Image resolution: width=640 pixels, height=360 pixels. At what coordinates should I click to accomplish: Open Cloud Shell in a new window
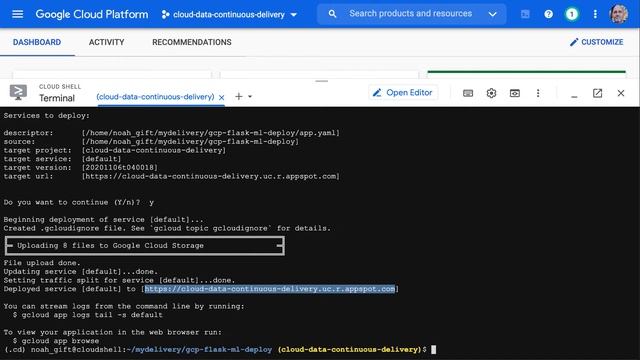[598, 93]
